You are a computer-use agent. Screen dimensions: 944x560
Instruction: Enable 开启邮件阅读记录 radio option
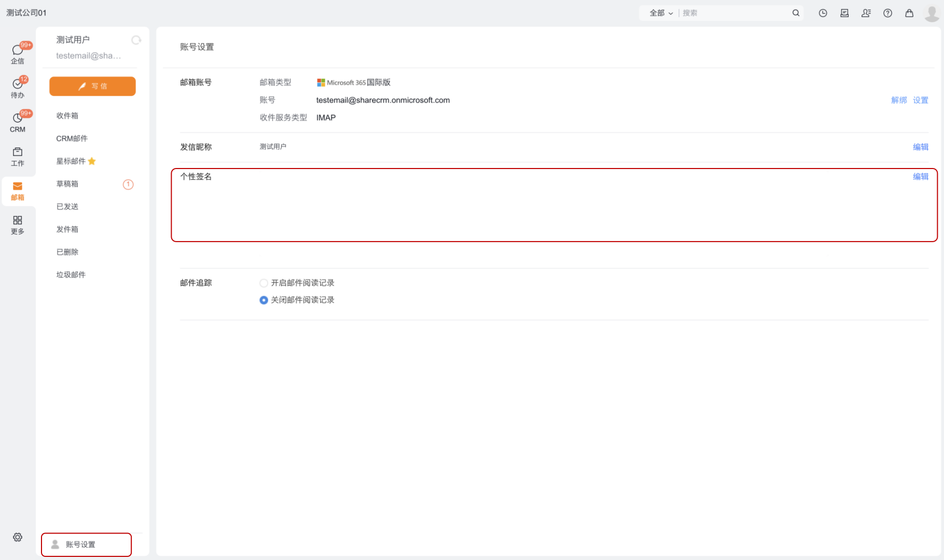[264, 283]
